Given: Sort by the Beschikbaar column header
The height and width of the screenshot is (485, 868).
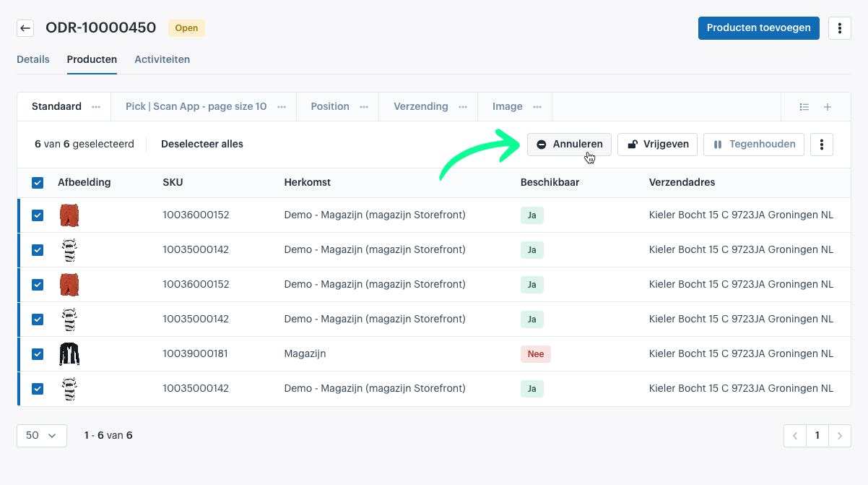Looking at the screenshot, I should pos(550,182).
